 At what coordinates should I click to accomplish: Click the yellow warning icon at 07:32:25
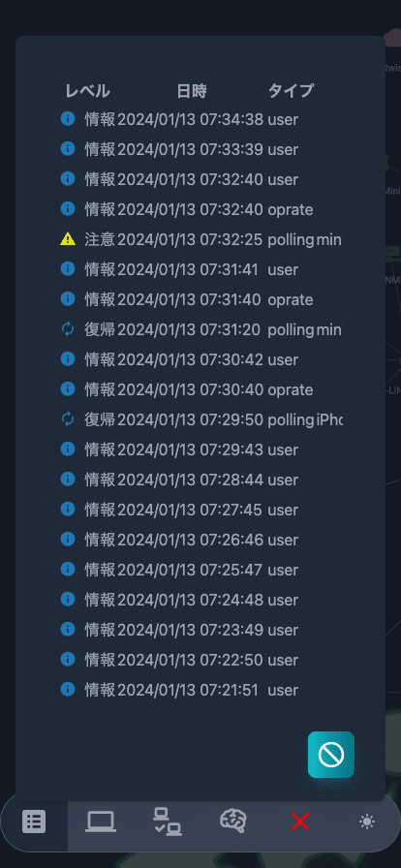point(68,239)
